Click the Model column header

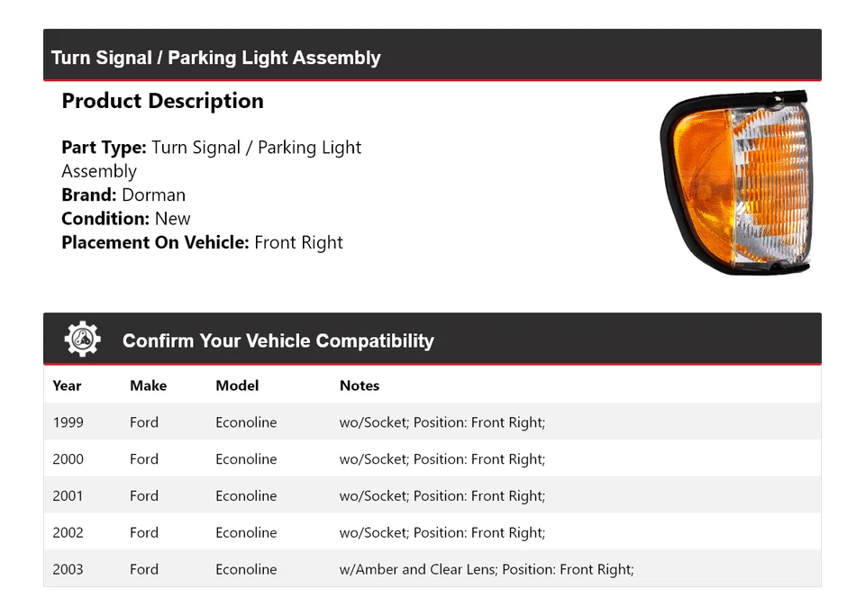pos(237,385)
